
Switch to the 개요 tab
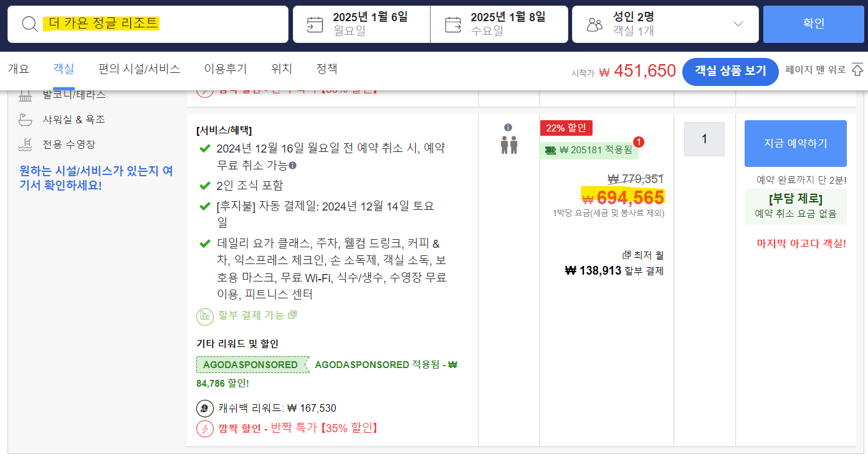point(19,69)
